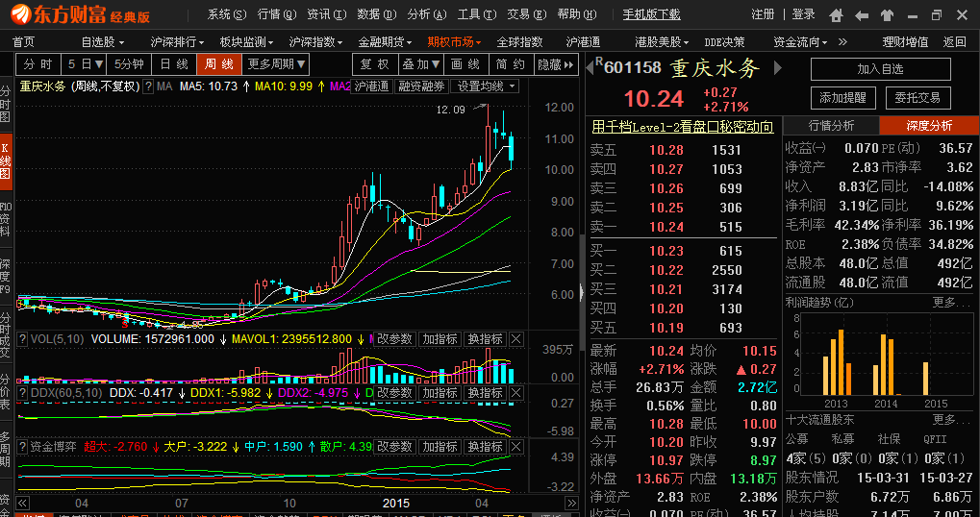Toggle 隐藏 to hide side panel

click(556, 64)
